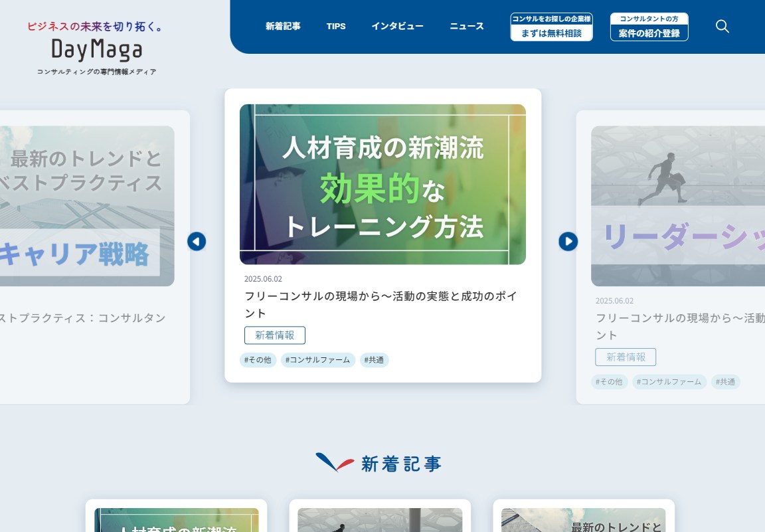The image size is (765, 532).
Task: Open right faded card article title
Action: coord(680,327)
